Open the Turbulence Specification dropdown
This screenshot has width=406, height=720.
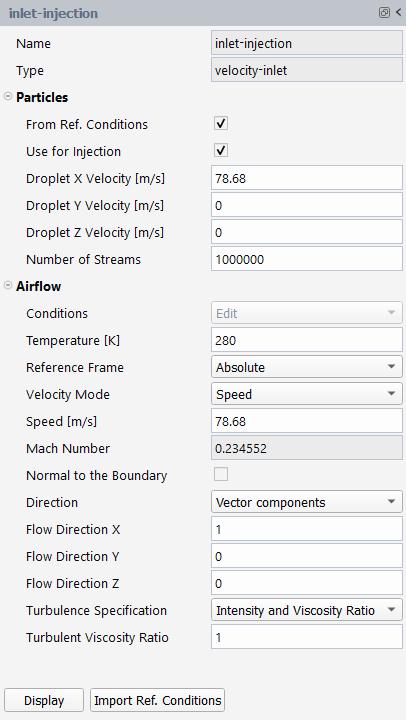307,610
